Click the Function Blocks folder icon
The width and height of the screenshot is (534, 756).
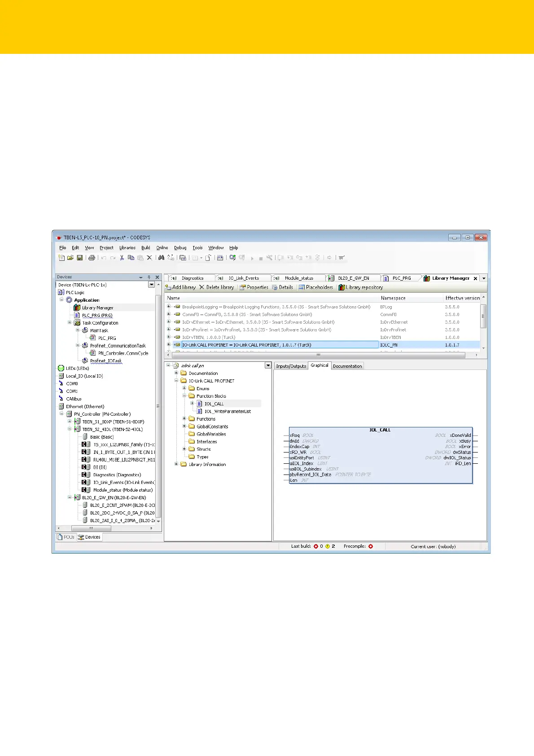[192, 396]
